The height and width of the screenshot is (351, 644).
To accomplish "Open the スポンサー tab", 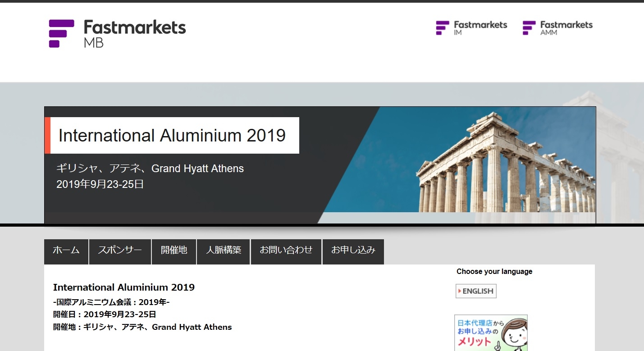I will [120, 251].
